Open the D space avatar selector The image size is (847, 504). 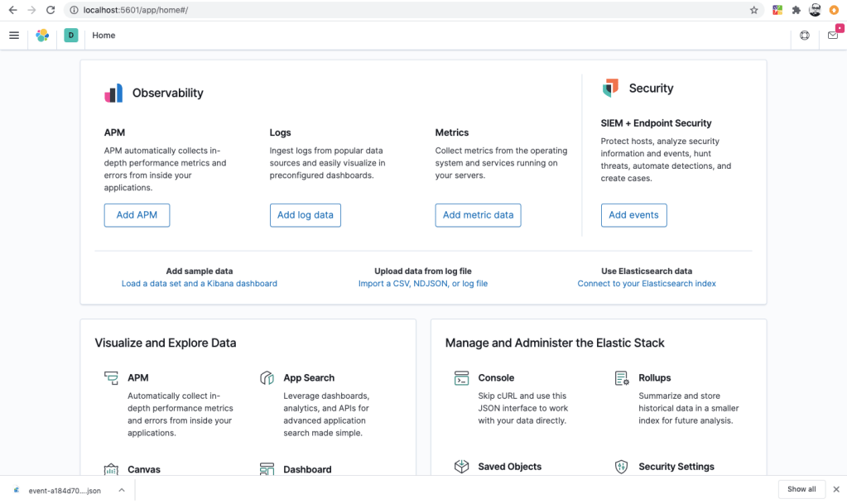[71, 36]
